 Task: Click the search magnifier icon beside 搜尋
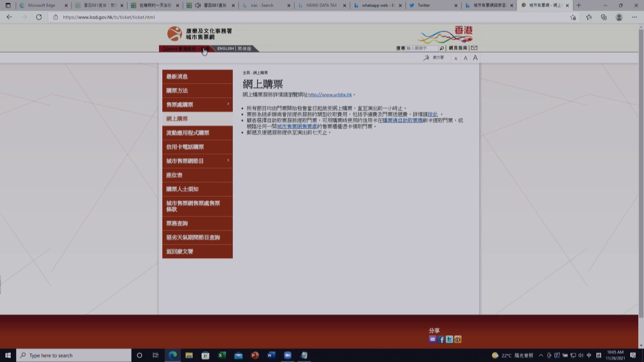[x=442, y=48]
